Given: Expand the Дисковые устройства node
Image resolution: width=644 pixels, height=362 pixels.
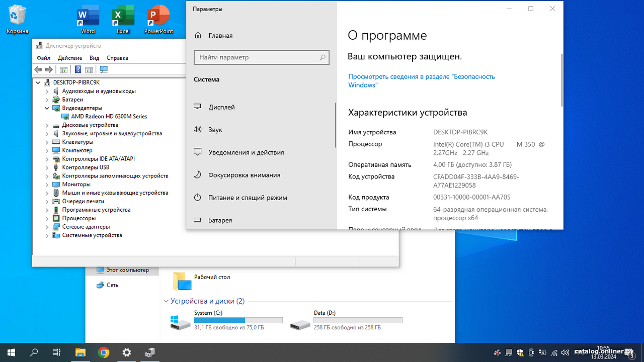Looking at the screenshot, I should point(47,125).
